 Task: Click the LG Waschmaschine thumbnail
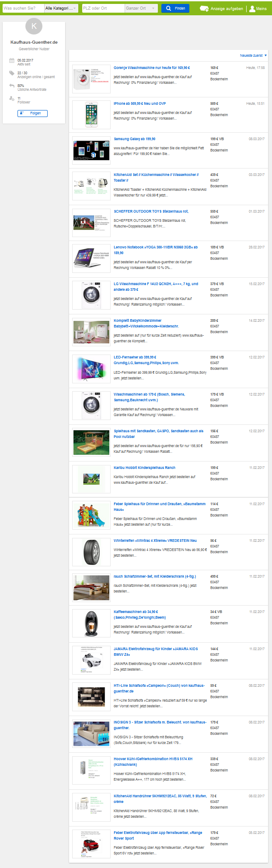pyautogui.click(x=91, y=295)
